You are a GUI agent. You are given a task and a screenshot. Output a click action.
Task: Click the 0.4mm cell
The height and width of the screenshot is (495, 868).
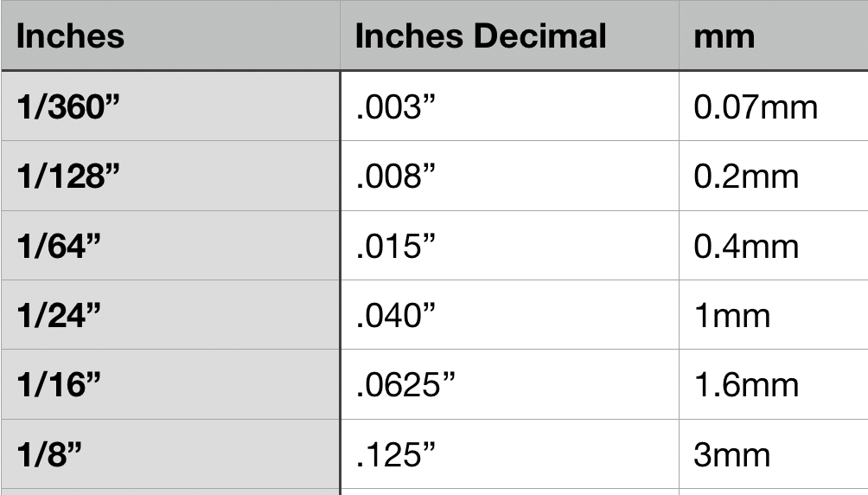point(745,246)
